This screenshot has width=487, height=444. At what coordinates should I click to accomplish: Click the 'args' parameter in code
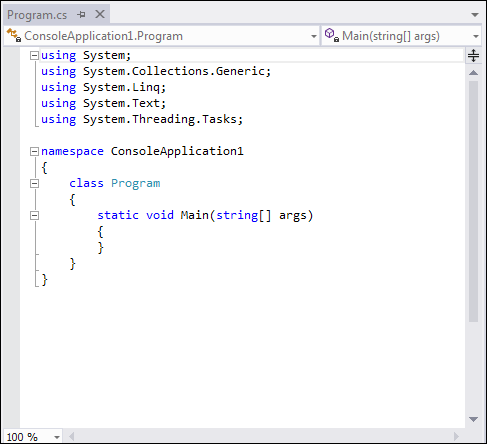click(293, 216)
